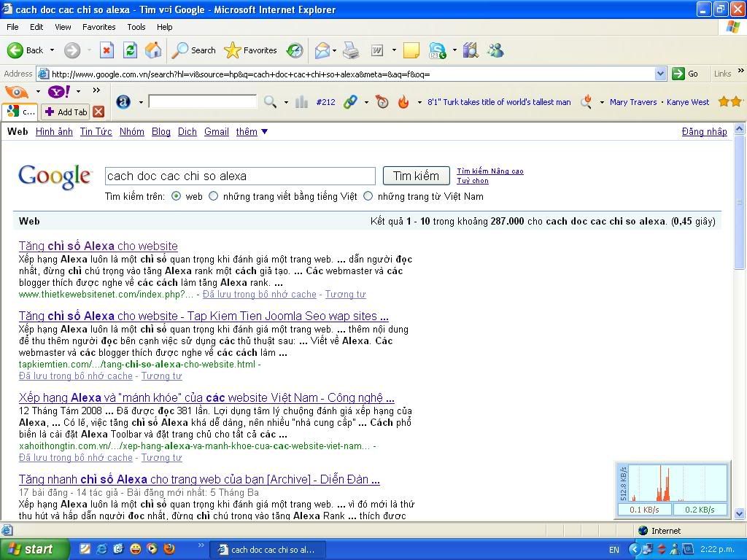Open the File menu
This screenshot has width=747, height=560.
[x=13, y=27]
